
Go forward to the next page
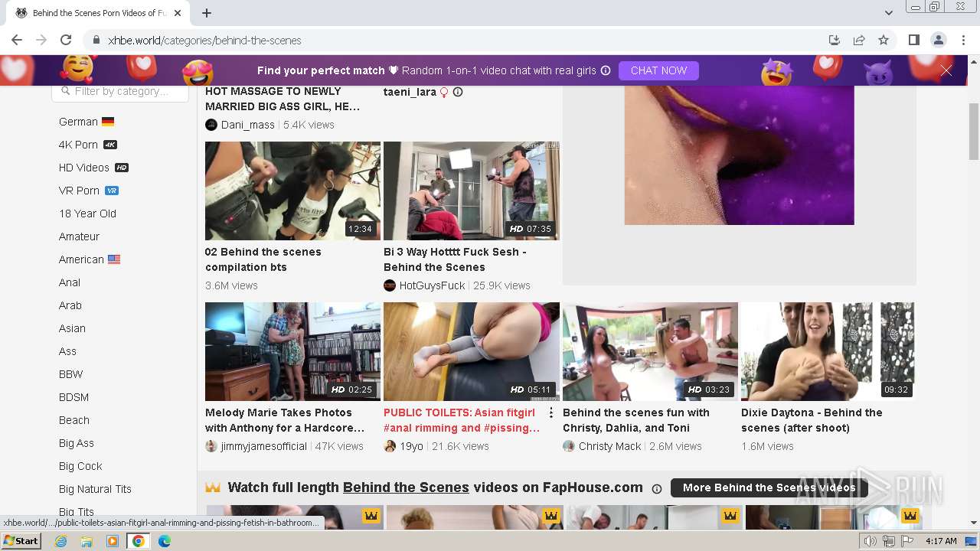click(x=41, y=40)
